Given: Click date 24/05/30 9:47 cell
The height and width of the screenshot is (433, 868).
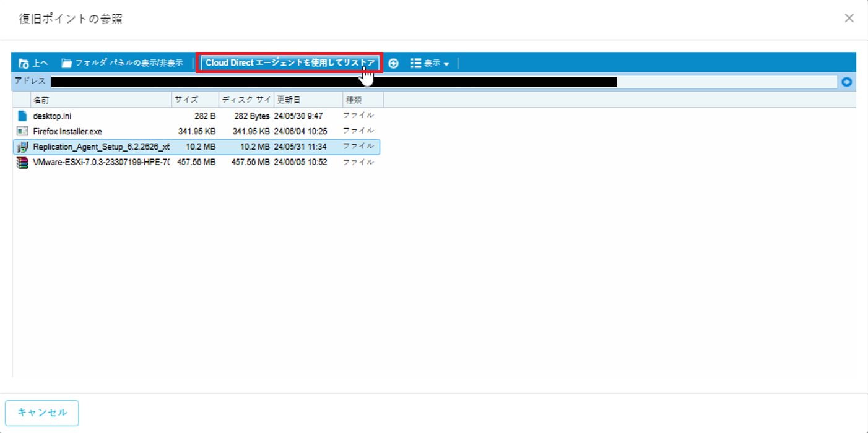Looking at the screenshot, I should tap(299, 116).
